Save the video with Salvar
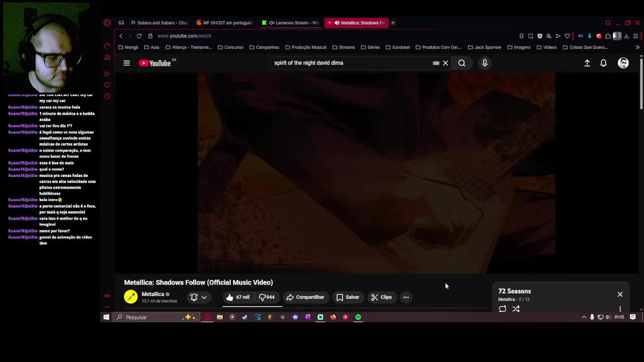This screenshot has width=644, height=362. coord(348,297)
